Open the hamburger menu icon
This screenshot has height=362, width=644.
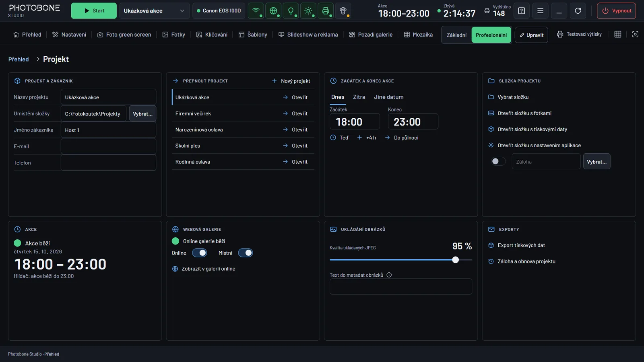[x=540, y=11]
